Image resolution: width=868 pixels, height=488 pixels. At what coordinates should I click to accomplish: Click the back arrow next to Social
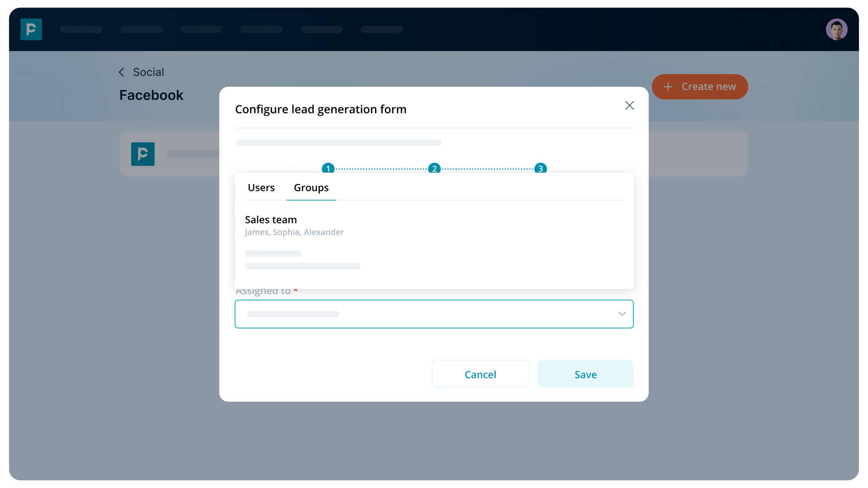122,72
